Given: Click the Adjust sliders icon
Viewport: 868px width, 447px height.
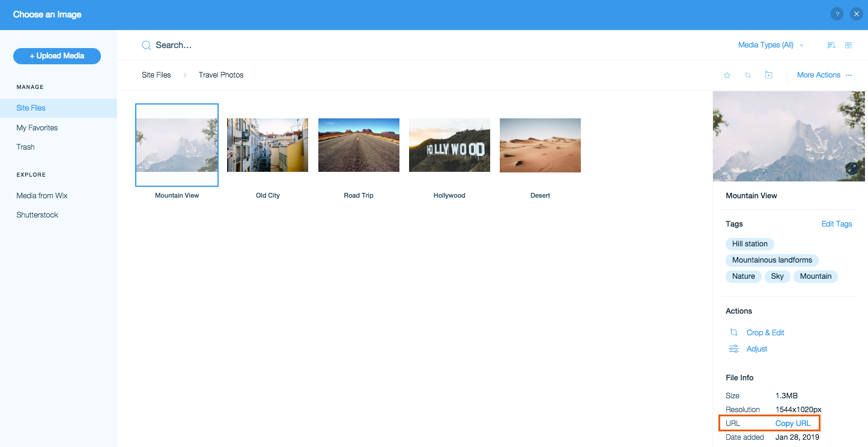Looking at the screenshot, I should tap(733, 348).
